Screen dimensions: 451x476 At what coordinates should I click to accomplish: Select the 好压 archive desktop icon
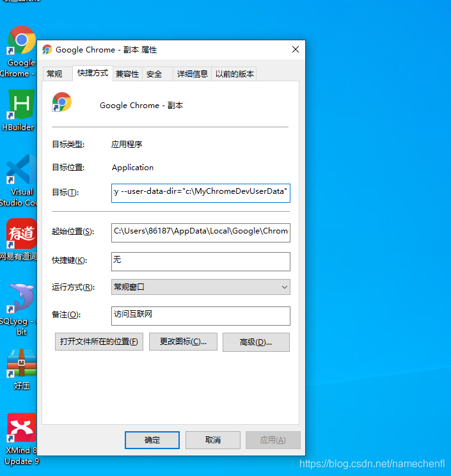pos(21,363)
